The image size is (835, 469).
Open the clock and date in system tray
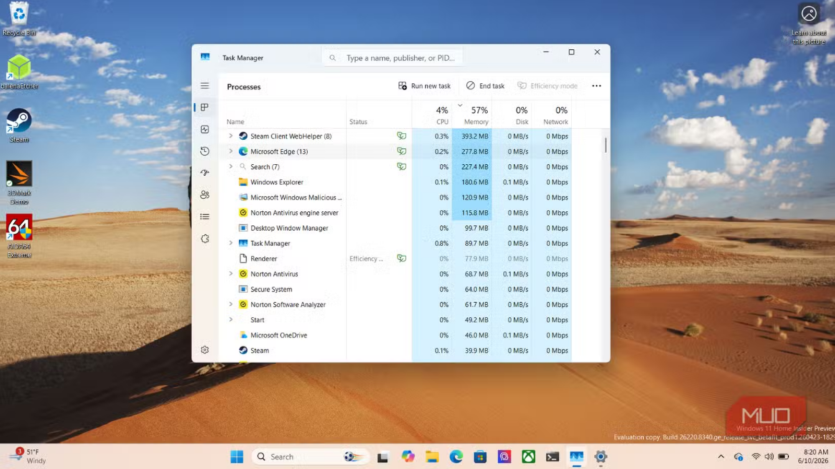813,456
